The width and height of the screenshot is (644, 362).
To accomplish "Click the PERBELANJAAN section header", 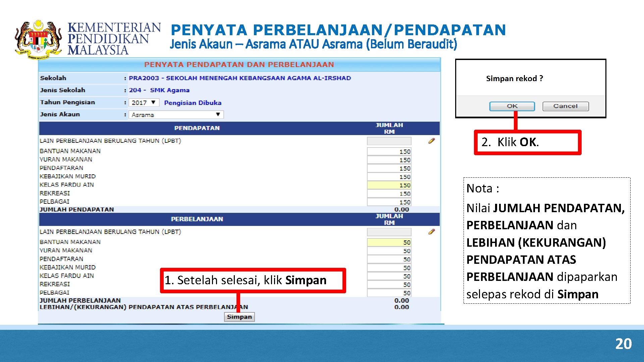I will [x=197, y=219].
